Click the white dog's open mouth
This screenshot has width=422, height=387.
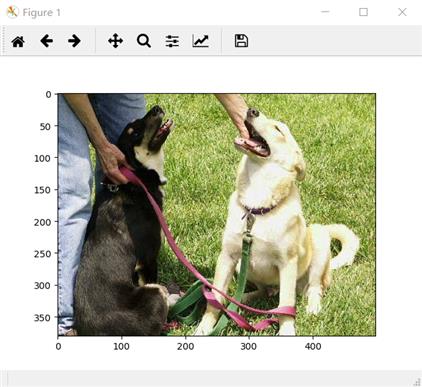pyautogui.click(x=253, y=142)
